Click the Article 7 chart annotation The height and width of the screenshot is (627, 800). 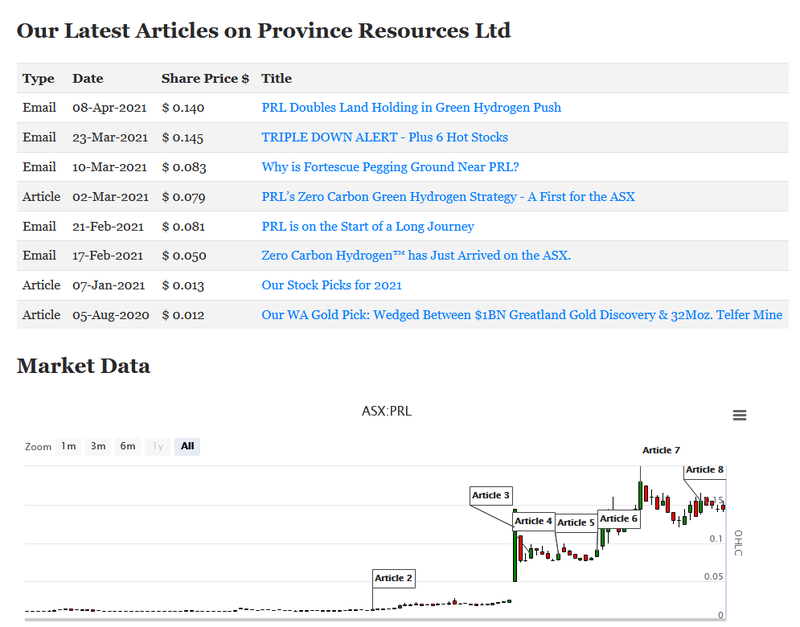point(661,450)
